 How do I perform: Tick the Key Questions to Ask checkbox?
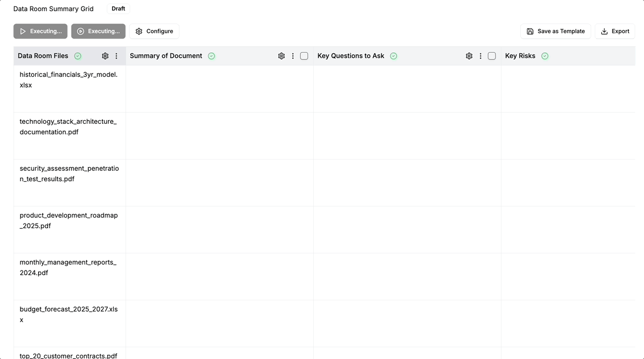[x=492, y=56]
